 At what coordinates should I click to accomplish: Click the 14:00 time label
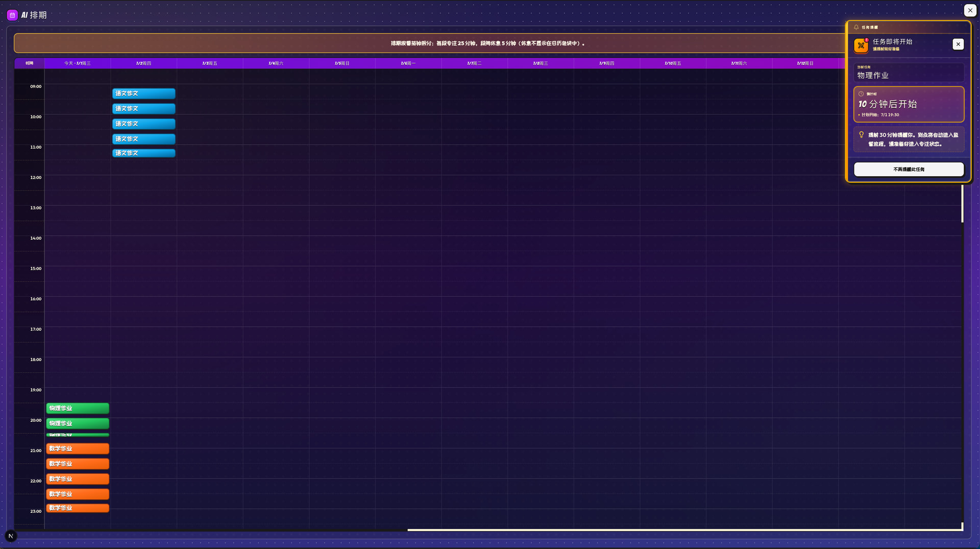tap(36, 238)
